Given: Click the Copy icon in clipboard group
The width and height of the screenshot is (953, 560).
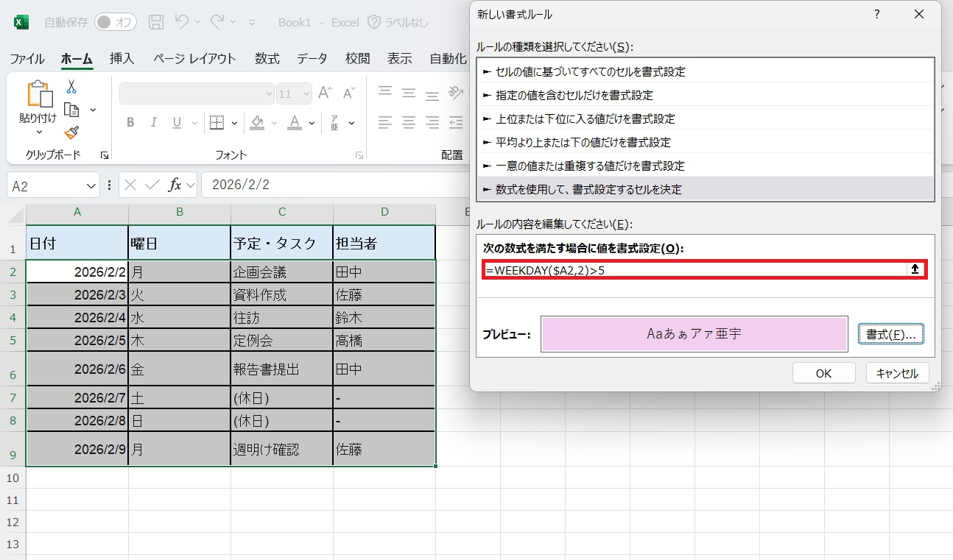Looking at the screenshot, I should click(71, 110).
